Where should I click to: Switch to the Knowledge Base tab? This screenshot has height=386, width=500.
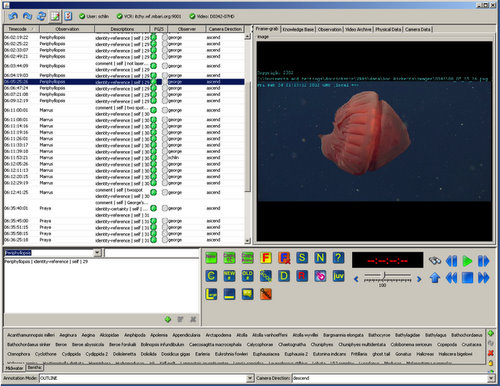coord(298,29)
